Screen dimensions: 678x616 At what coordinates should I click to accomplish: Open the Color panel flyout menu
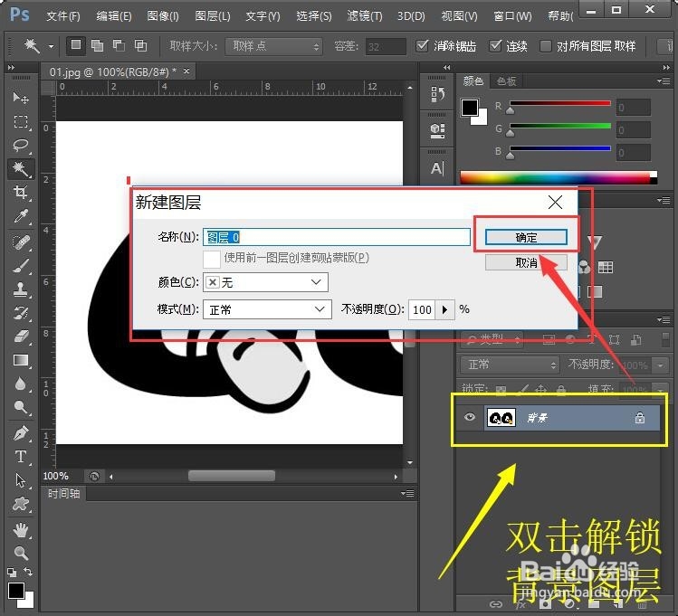[664, 81]
